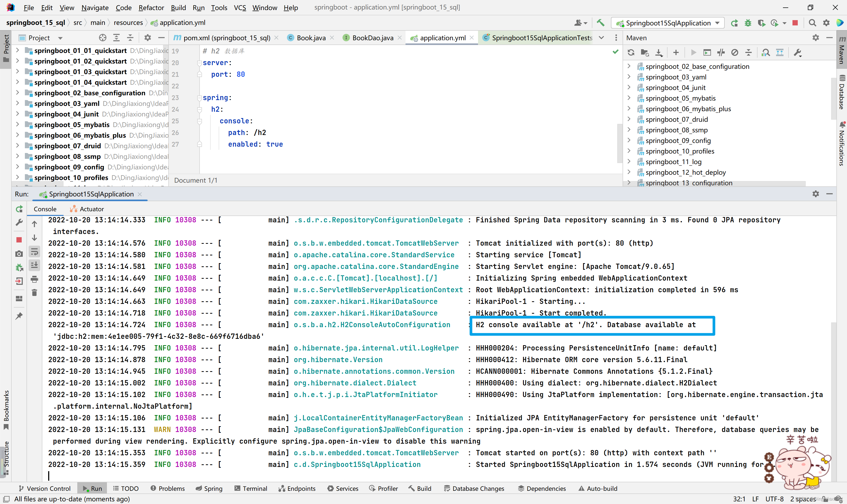The image size is (847, 504).
Task: Switch to Book.java editor tab
Action: [311, 38]
